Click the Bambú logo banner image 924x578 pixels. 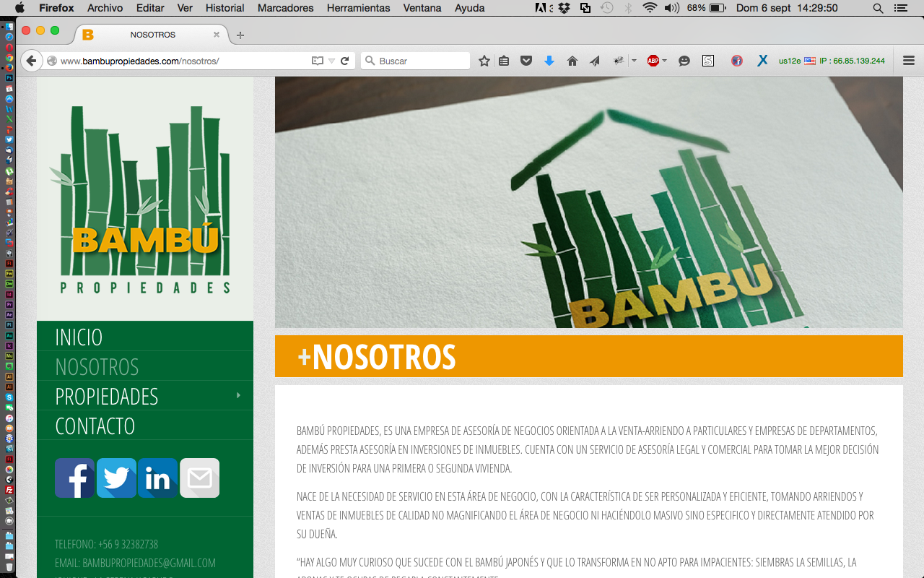[x=588, y=202]
